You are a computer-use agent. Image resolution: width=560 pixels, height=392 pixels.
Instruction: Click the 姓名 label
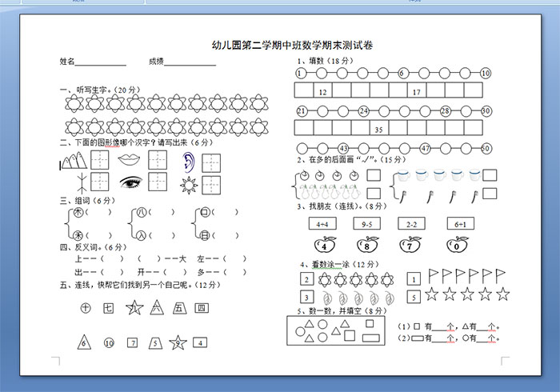click(66, 62)
